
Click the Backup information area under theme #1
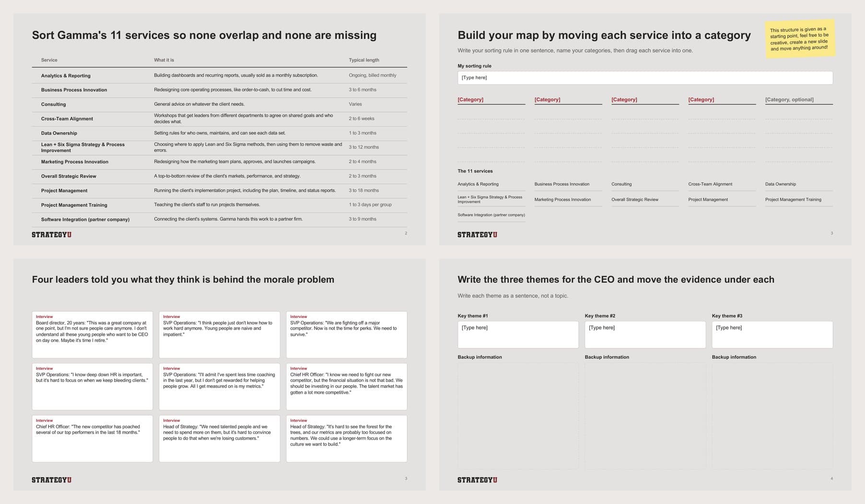(x=518, y=415)
